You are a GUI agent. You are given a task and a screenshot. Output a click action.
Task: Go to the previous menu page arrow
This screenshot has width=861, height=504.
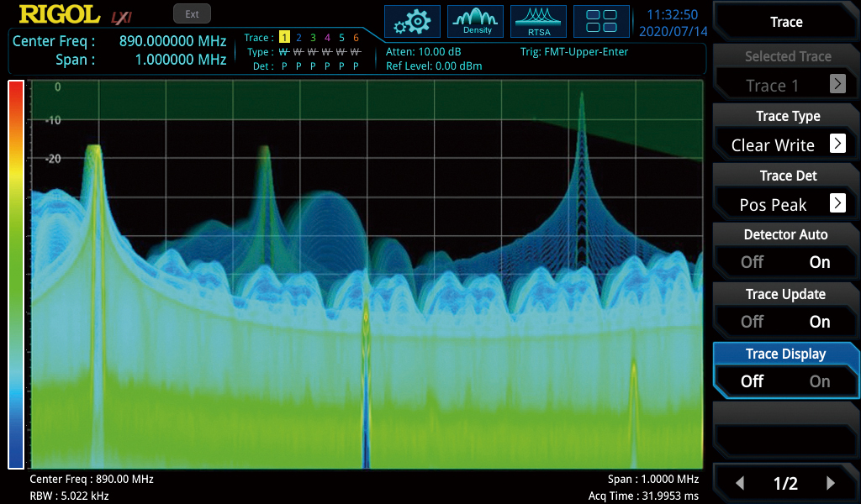(x=740, y=483)
